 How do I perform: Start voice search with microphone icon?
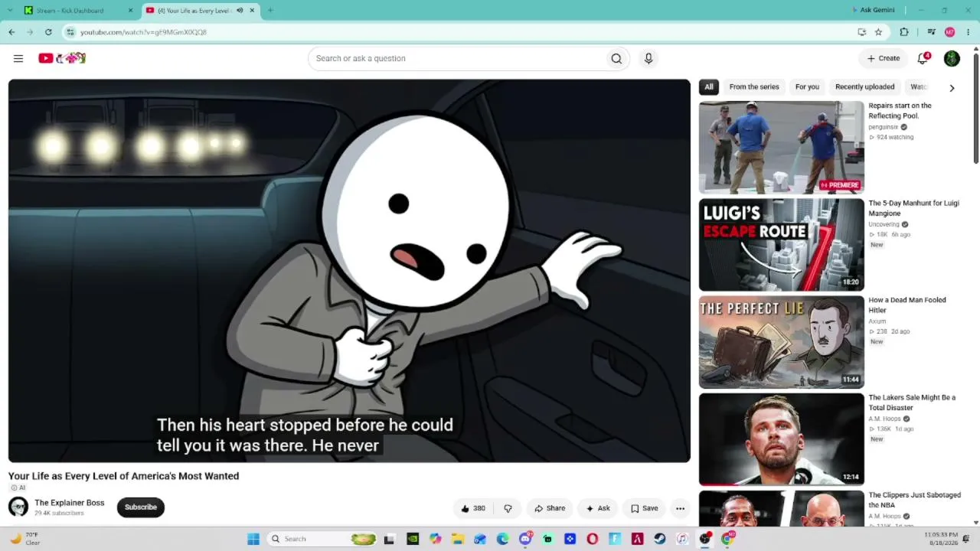[x=648, y=58]
